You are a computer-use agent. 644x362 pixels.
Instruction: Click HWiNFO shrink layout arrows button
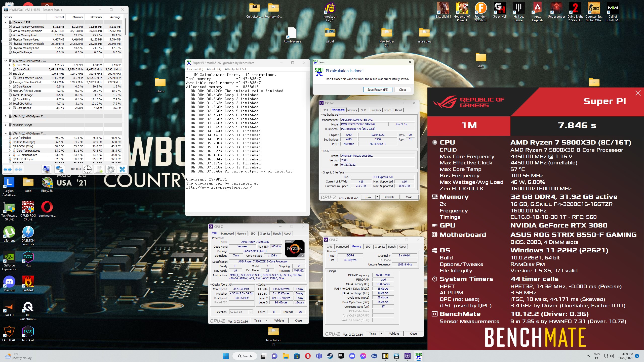(18, 169)
